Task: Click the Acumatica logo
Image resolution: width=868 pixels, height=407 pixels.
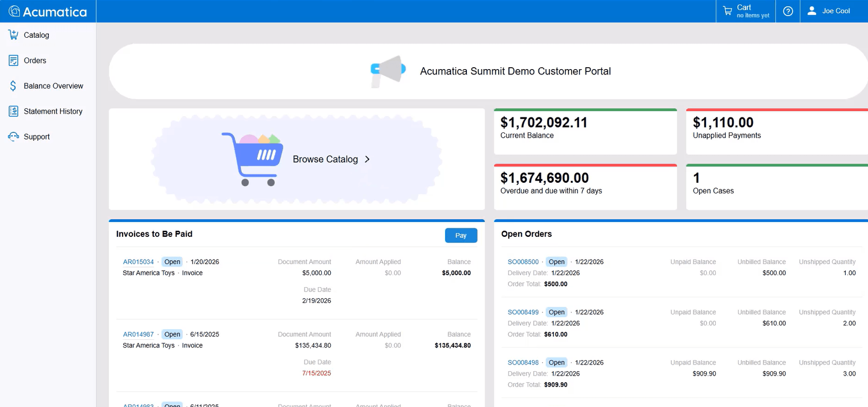Action: pos(48,12)
